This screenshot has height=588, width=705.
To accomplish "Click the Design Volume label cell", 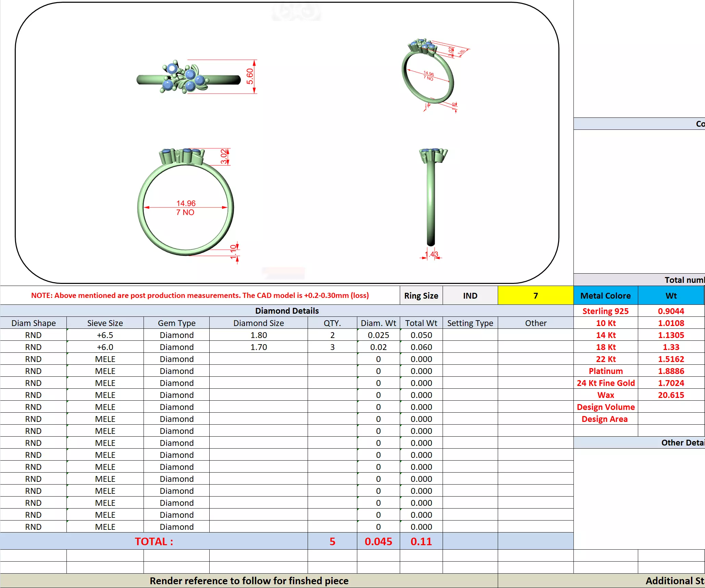I will coord(605,407).
